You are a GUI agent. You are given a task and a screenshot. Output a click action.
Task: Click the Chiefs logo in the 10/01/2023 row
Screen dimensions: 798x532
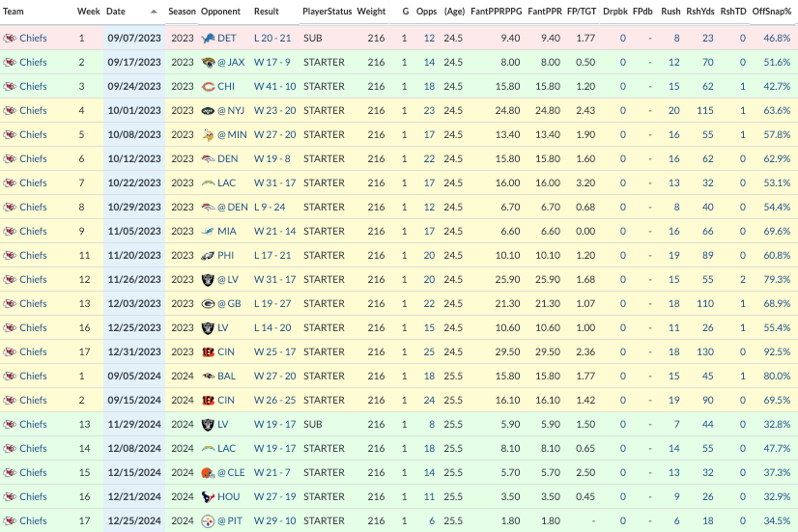[10, 110]
